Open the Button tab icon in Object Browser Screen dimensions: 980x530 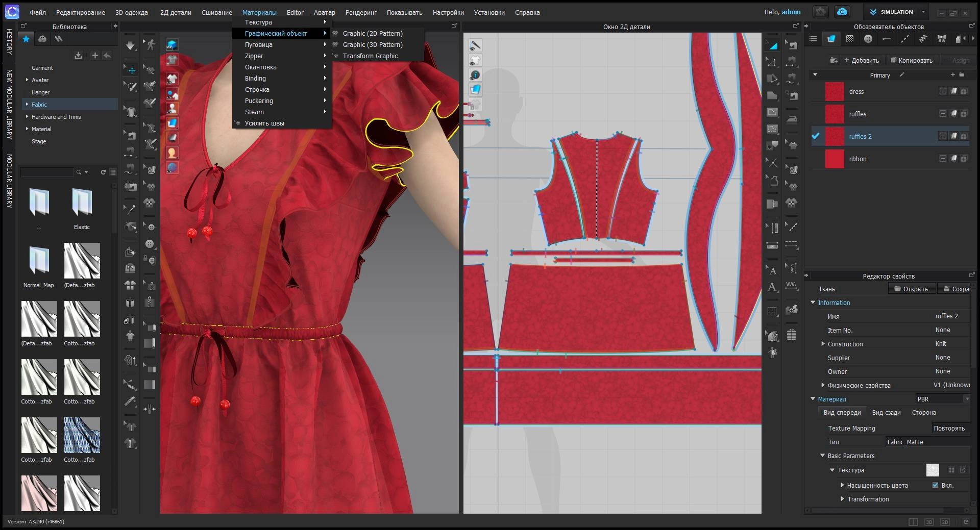pos(868,39)
